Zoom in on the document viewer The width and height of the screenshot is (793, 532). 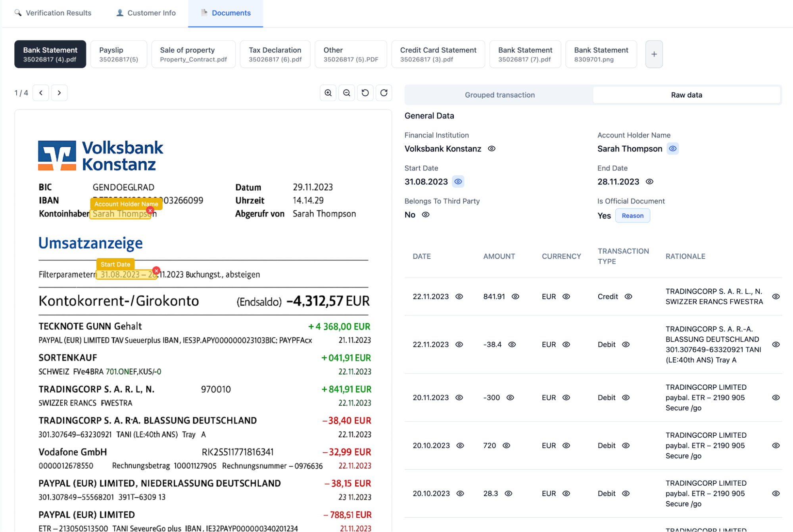click(x=328, y=93)
